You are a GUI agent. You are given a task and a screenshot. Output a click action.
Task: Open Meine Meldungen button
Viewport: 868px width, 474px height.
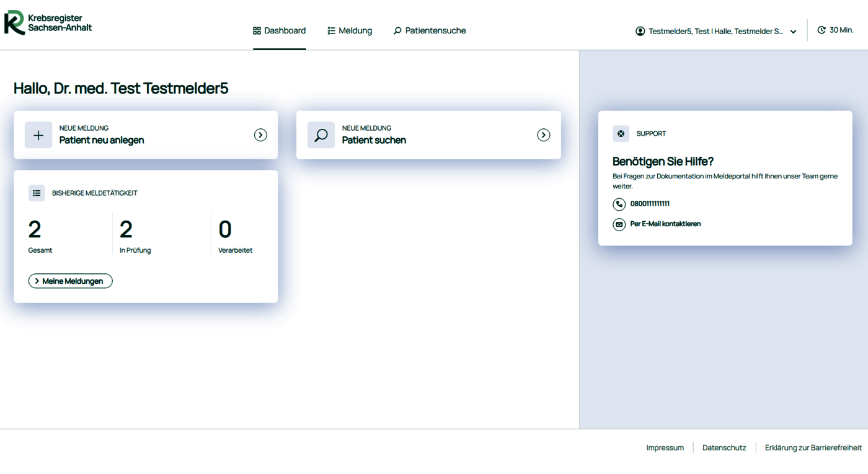[70, 281]
